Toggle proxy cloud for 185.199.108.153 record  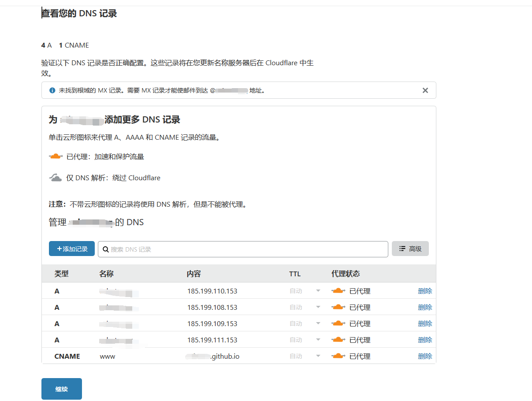pos(338,307)
